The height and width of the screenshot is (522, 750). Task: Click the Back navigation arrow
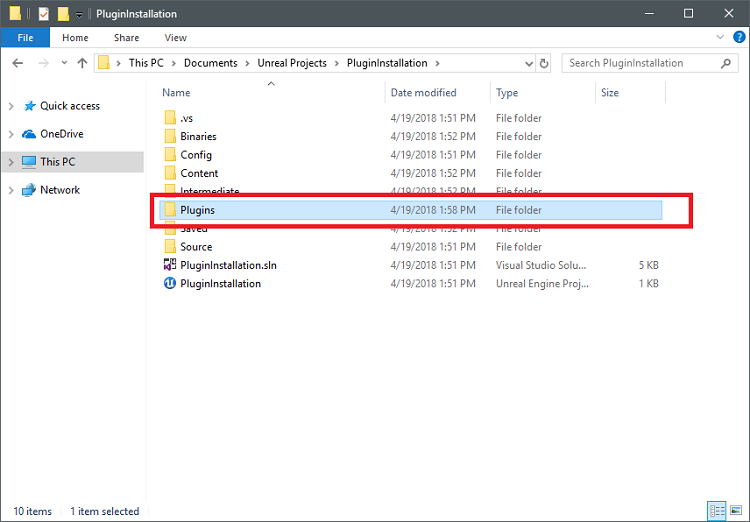[17, 63]
